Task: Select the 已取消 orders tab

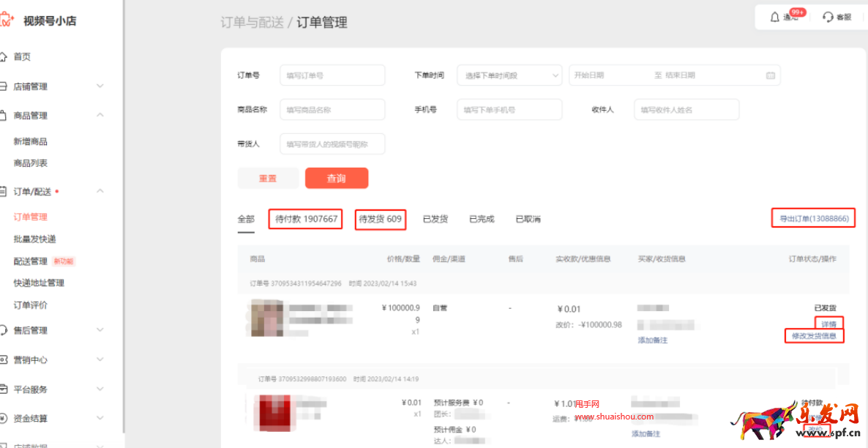Action: coord(528,218)
